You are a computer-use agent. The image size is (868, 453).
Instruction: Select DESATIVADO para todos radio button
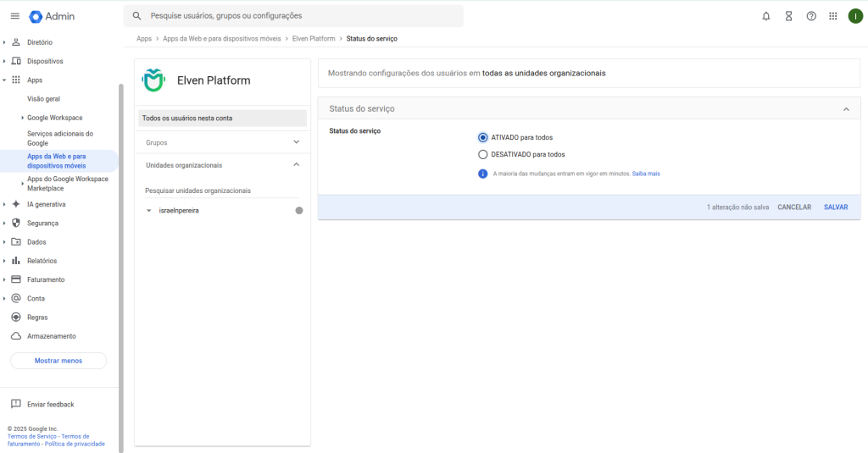tap(483, 155)
